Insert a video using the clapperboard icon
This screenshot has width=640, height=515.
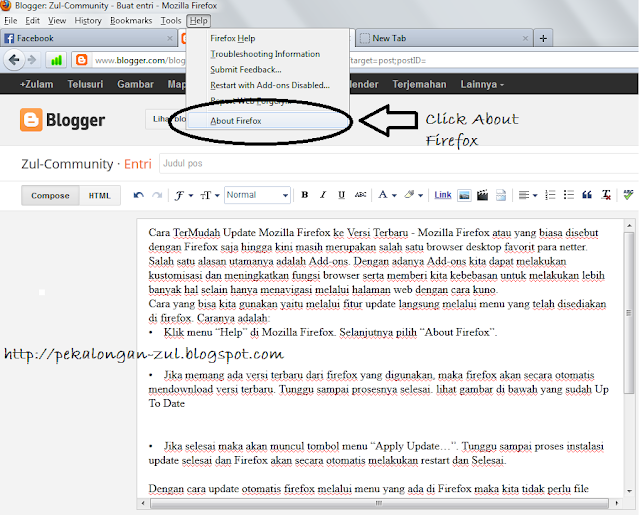pyautogui.click(x=482, y=195)
